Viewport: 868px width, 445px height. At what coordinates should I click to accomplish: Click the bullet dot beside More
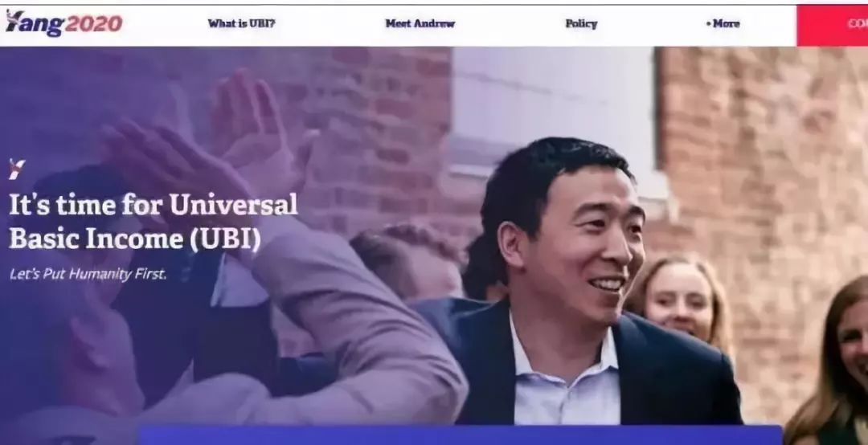pyautogui.click(x=708, y=24)
